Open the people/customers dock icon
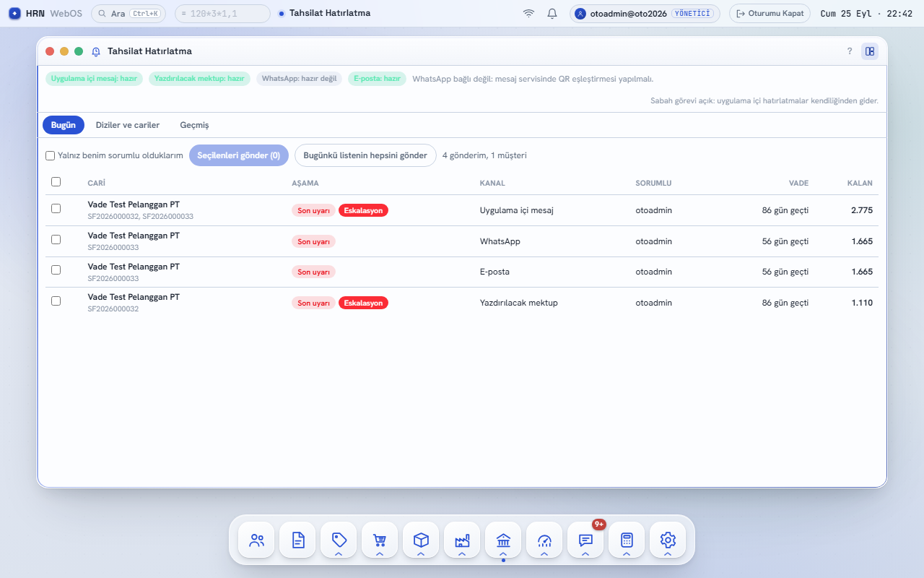Screen dimensions: 924x578 tap(256, 540)
